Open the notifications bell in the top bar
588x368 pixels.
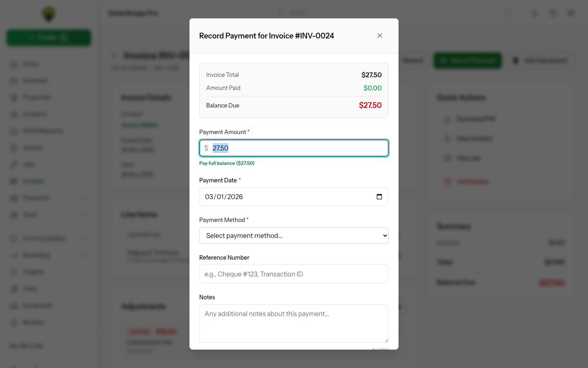[535, 13]
